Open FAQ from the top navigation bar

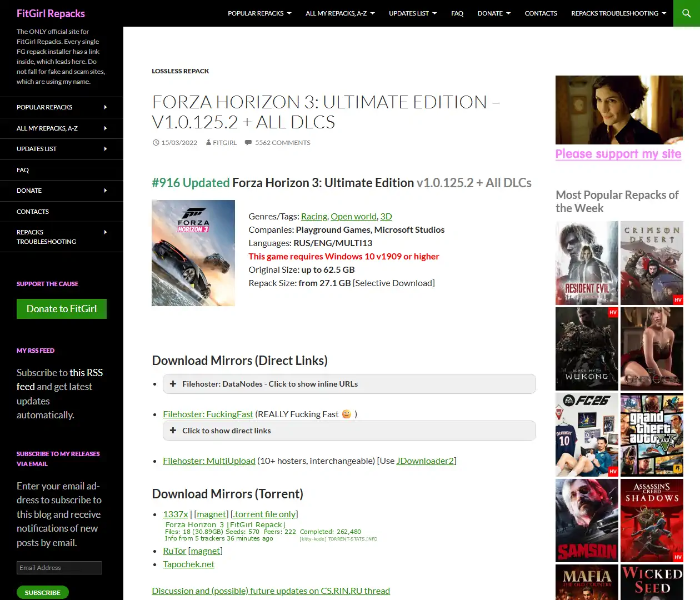[457, 13]
